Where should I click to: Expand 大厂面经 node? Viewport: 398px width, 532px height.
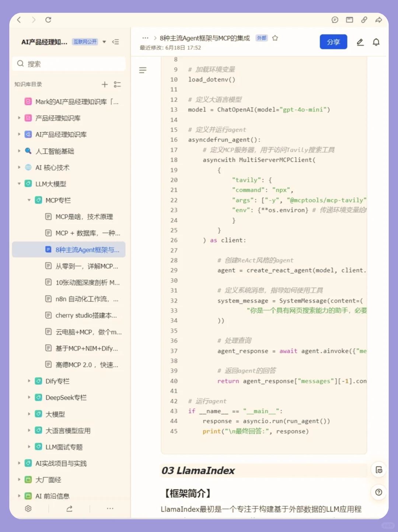[x=19, y=480]
